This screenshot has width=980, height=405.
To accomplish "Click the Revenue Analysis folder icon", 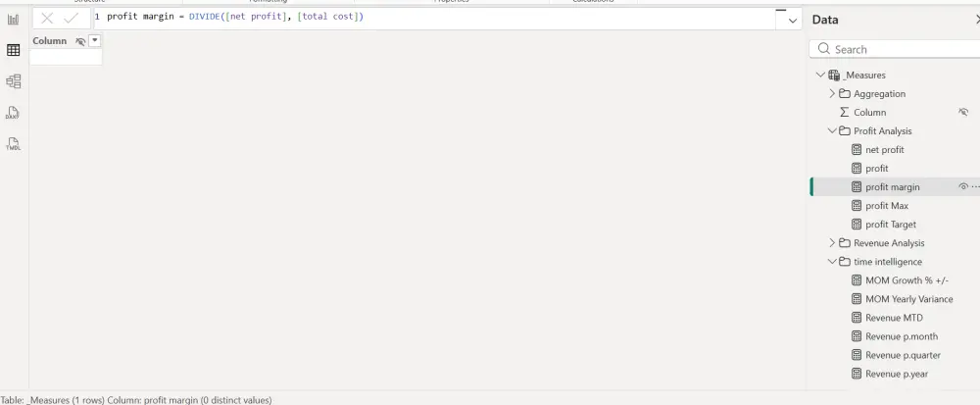I will pos(845,242).
